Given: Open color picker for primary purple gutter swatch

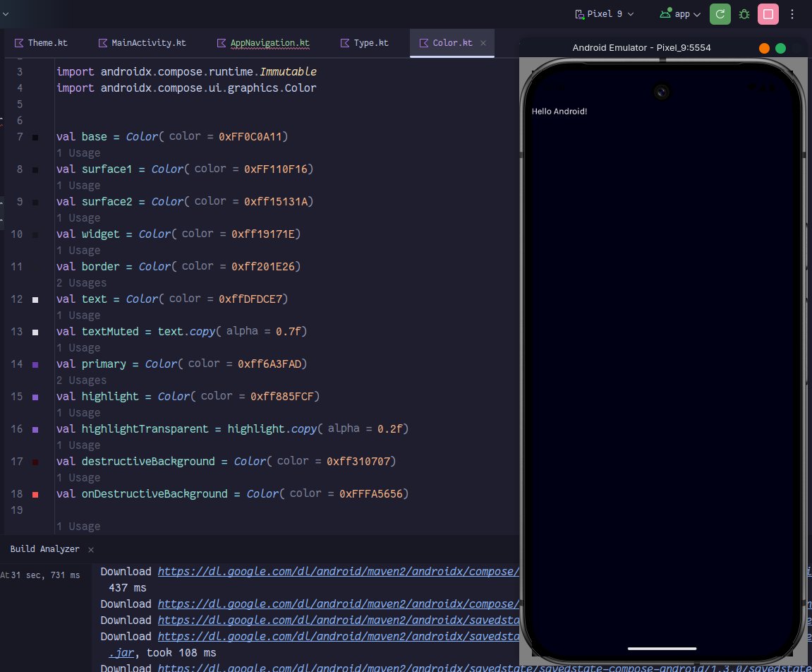Looking at the screenshot, I should pyautogui.click(x=35, y=365).
